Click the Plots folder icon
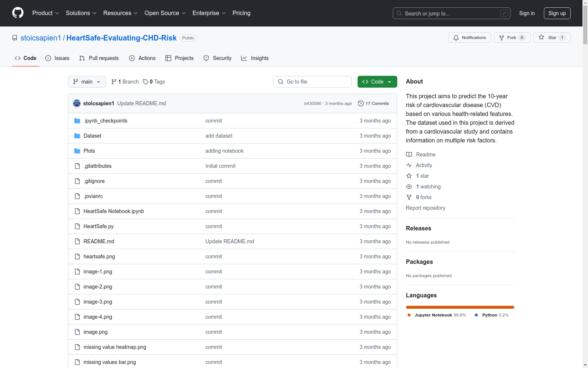 tap(77, 151)
